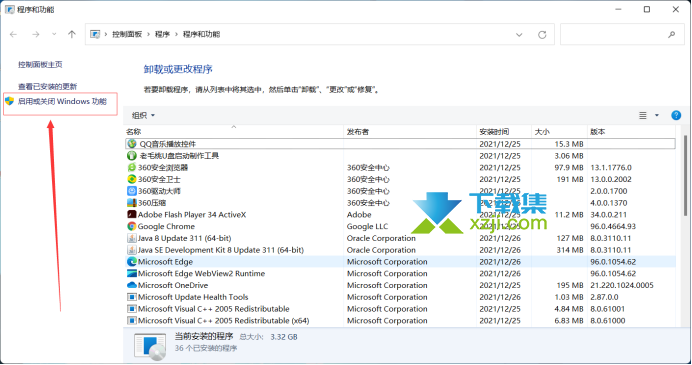Viewport: 692px width, 365px height.
Task: Click the Microsoft Update Health Tools icon
Action: (132, 297)
